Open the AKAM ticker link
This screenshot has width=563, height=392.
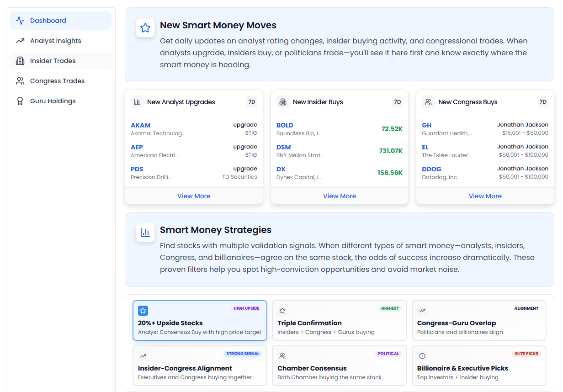(x=141, y=125)
